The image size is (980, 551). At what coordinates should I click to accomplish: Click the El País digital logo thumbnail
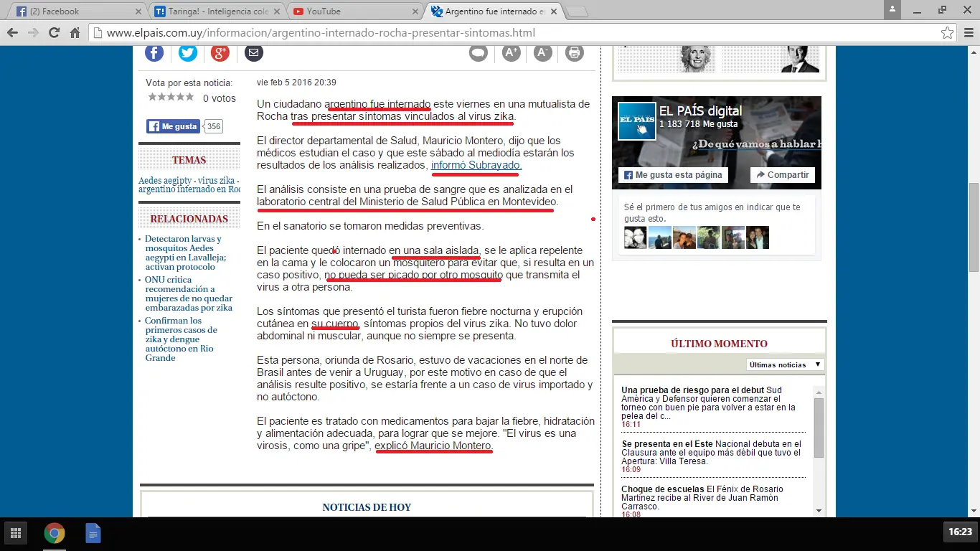(637, 121)
